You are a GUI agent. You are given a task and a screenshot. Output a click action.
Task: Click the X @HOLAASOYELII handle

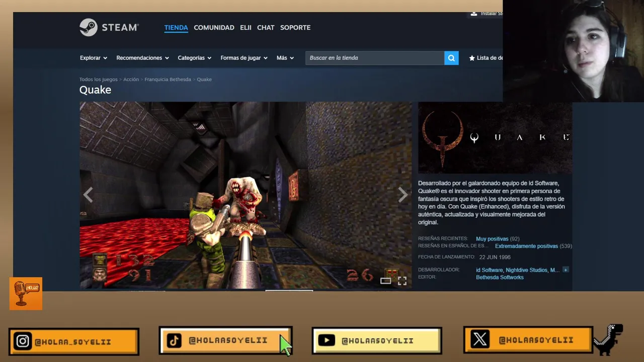(536, 340)
